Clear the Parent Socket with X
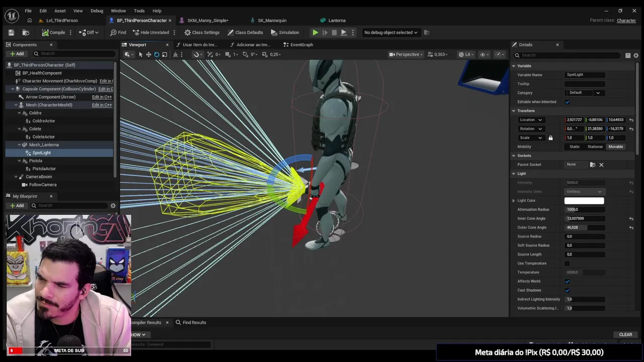 click(x=601, y=164)
